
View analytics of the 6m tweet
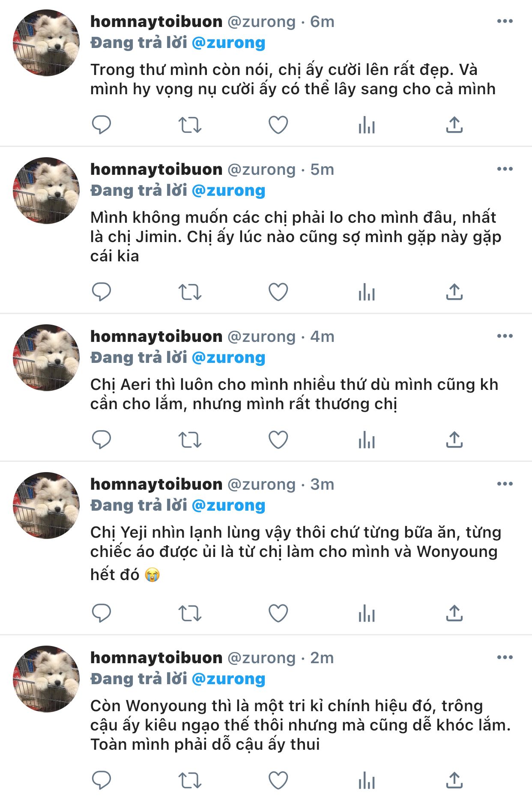click(367, 125)
